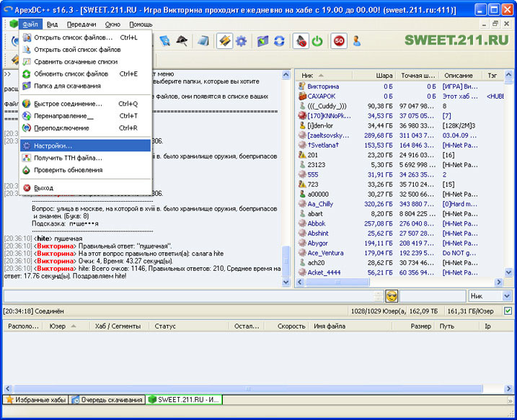
Task: Select Получить TTH файла entry
Action: [x=86, y=158]
